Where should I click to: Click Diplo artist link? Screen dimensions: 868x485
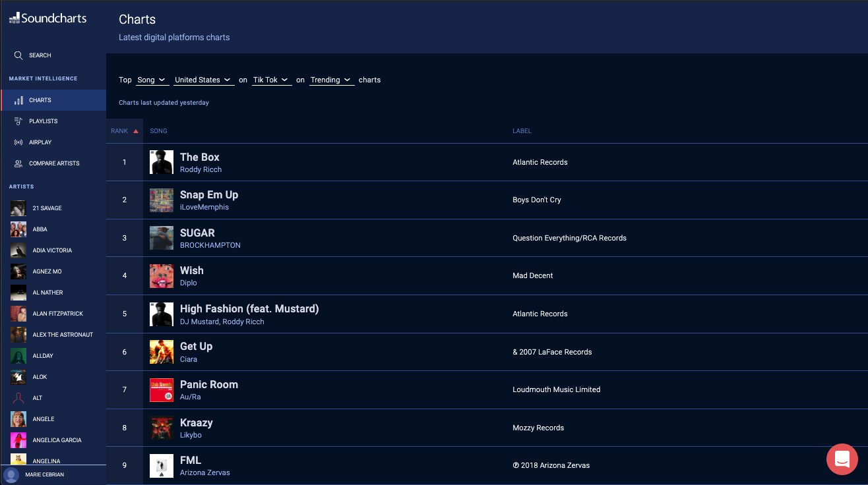(x=189, y=283)
